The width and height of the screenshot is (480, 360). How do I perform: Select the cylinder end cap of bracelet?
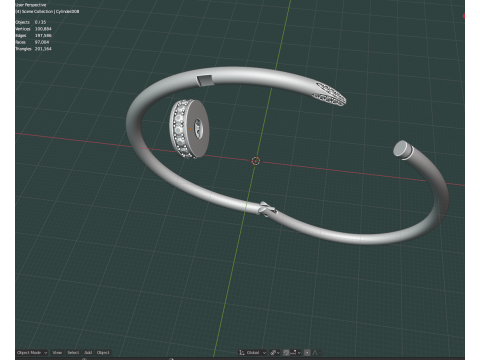[x=402, y=149]
